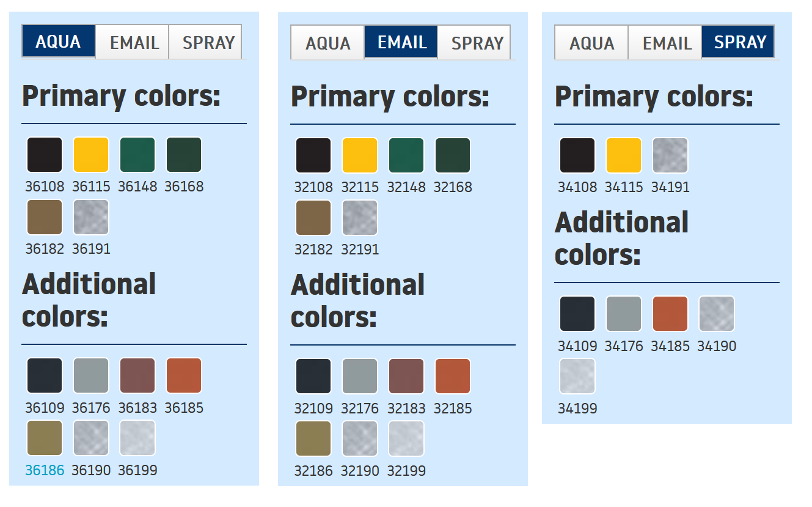This screenshot has width=812, height=507.
Task: Select rust orange swatch 36185
Action: click(x=184, y=376)
